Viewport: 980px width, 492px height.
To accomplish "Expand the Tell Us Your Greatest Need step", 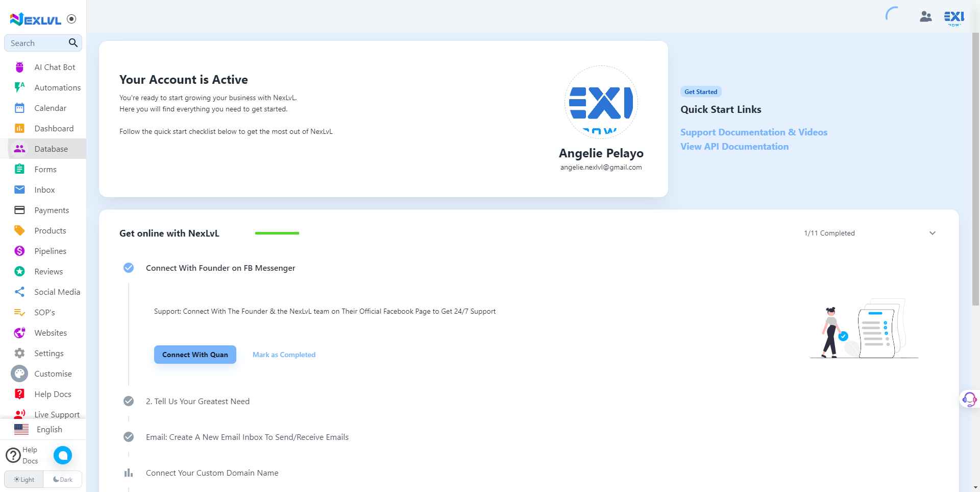I will (x=198, y=402).
